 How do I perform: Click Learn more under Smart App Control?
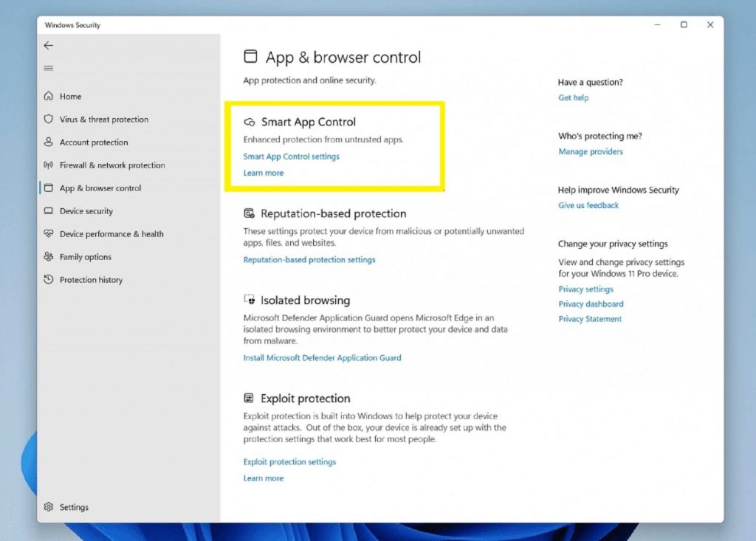coord(264,173)
